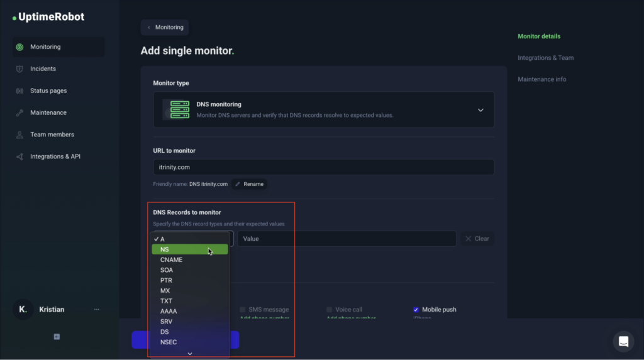Screen dimensions: 644x360
Task: Enable the Voice call checkbox
Action: [329, 310]
